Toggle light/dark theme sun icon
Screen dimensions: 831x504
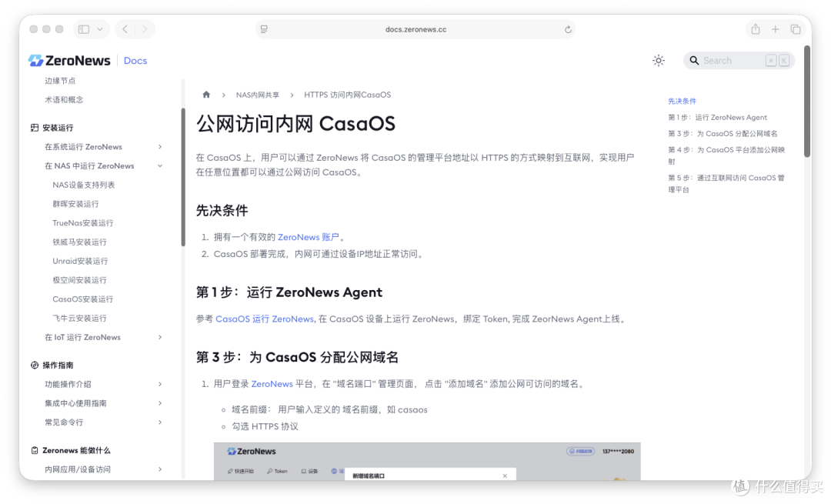click(658, 61)
